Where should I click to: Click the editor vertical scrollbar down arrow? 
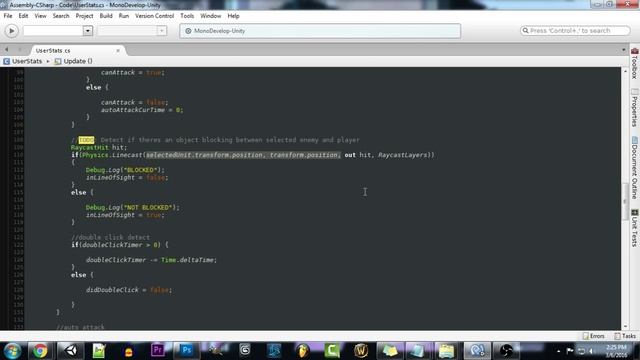(625, 327)
